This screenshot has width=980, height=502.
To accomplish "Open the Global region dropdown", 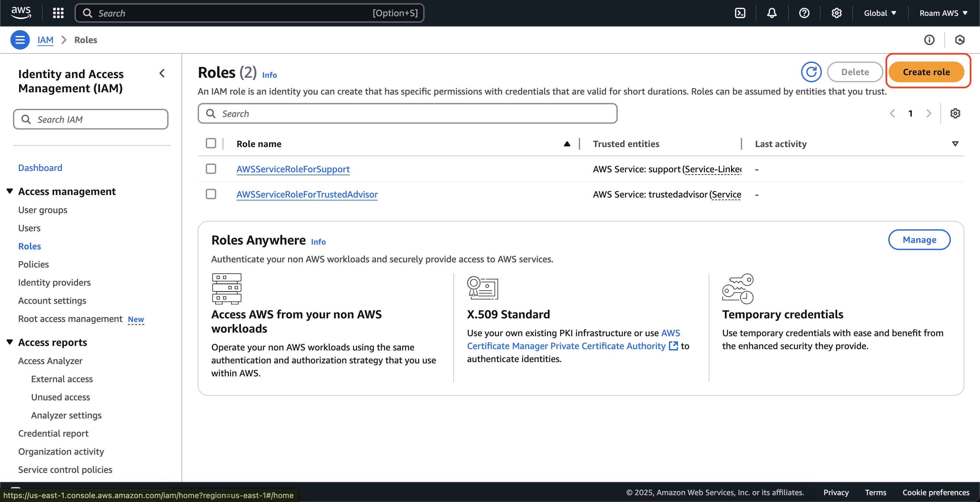I will coord(880,13).
